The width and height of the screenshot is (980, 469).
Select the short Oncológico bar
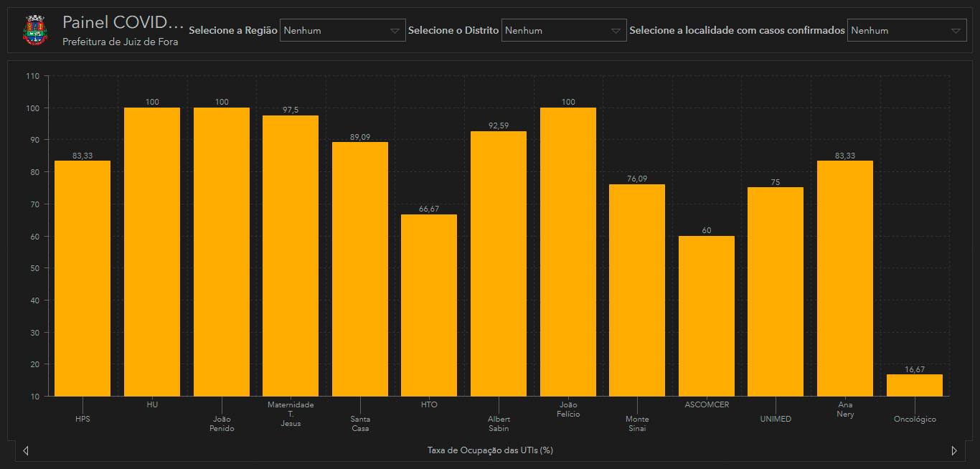[x=915, y=385]
